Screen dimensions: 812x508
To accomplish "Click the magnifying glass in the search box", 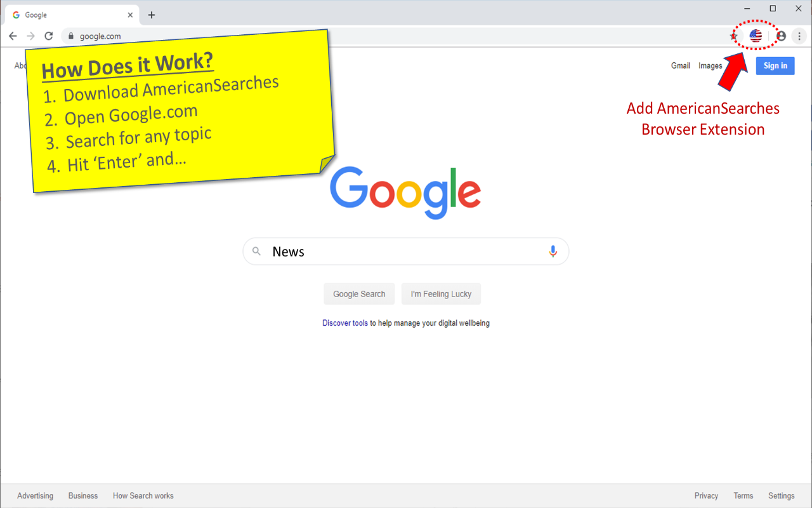I will coord(256,251).
